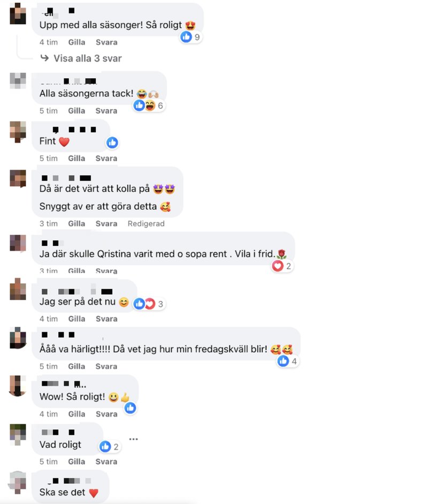Open like reactions on 'Upp med alla säsonger' comment
The image size is (428, 504).
pyautogui.click(x=190, y=37)
